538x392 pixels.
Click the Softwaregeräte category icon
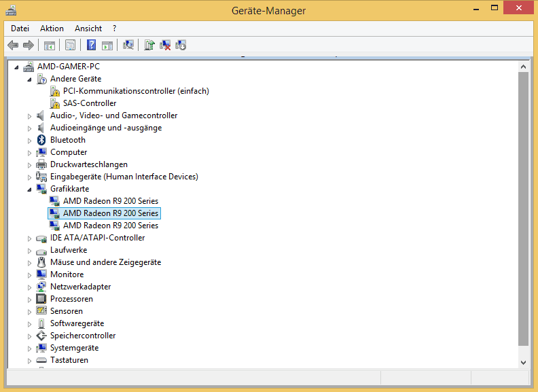pos(41,323)
